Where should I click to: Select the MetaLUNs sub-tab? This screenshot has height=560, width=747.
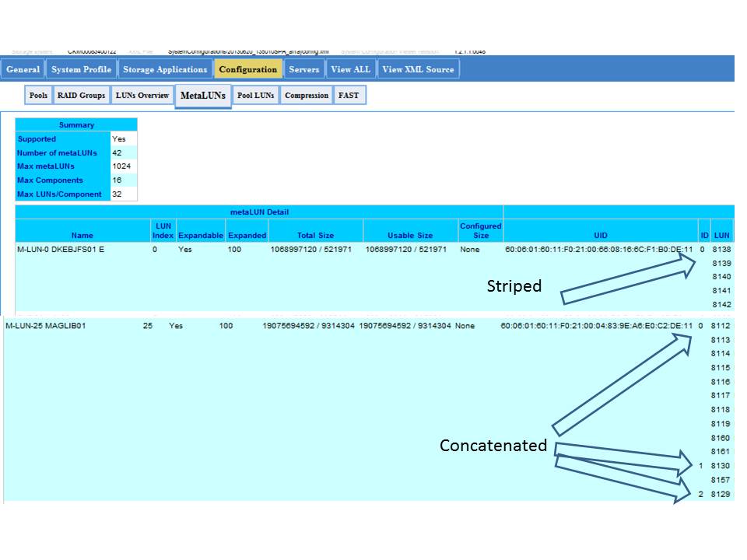coord(203,96)
